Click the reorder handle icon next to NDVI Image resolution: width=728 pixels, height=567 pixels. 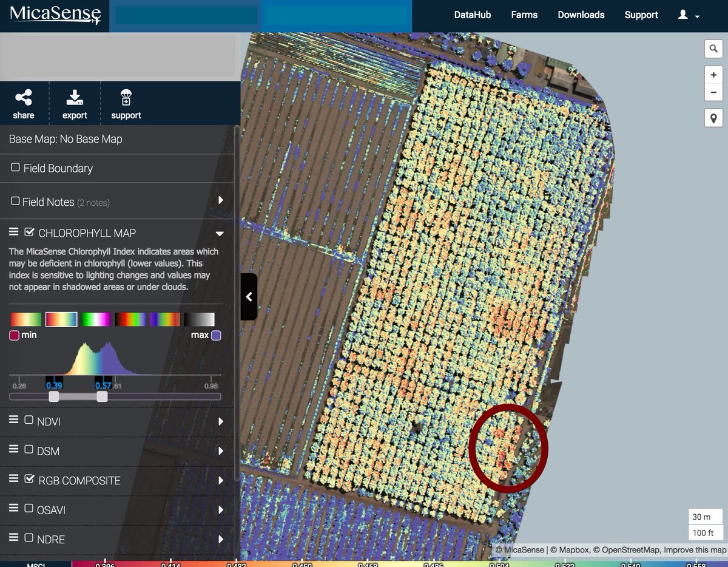tap(14, 421)
